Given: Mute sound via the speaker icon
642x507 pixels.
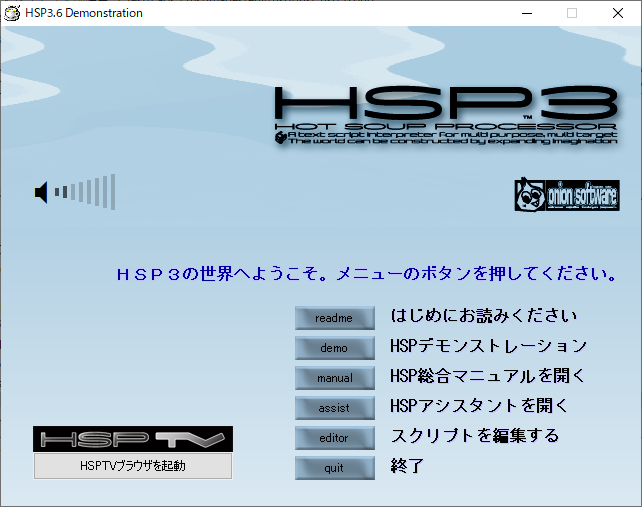Looking at the screenshot, I should tap(41, 192).
